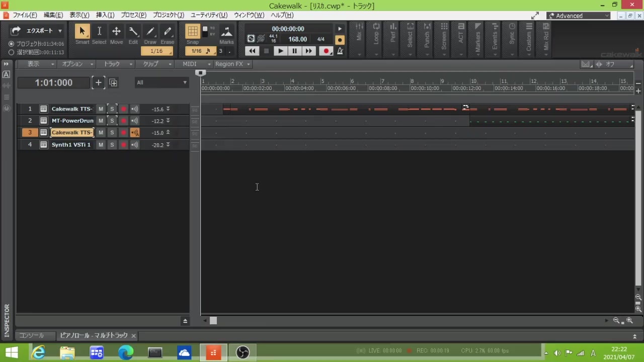The image size is (644, 362).
Task: Select the selection-range radio button
Action: click(x=11, y=52)
